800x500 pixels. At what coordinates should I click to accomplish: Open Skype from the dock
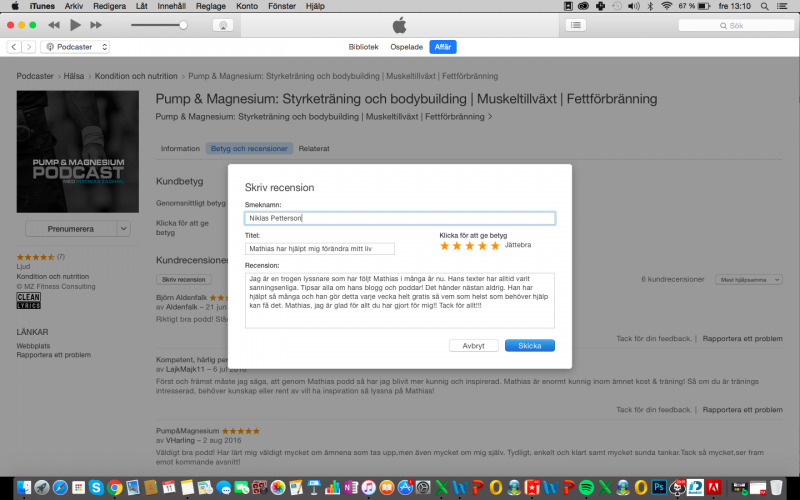pyautogui.click(x=96, y=487)
